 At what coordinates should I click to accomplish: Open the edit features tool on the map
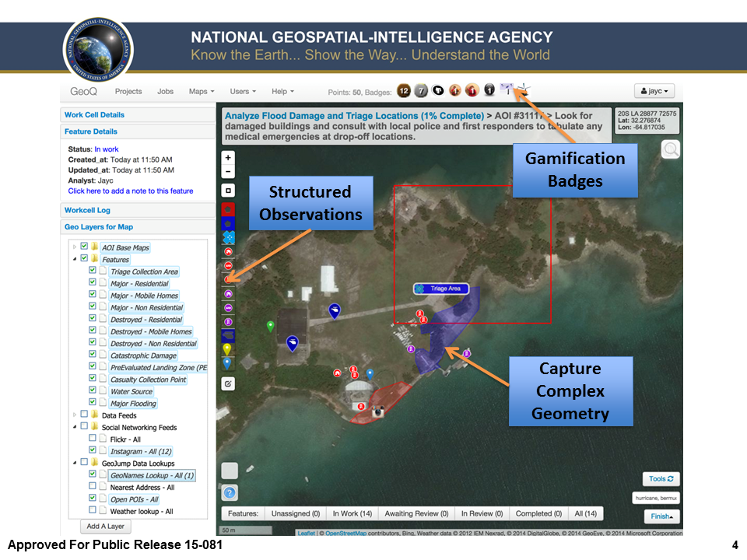pyautogui.click(x=228, y=383)
